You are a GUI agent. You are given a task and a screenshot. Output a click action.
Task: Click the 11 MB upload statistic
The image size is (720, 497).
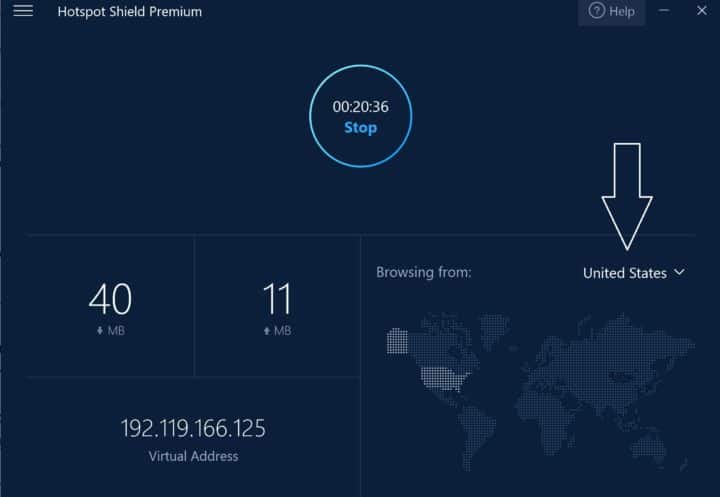pyautogui.click(x=277, y=308)
